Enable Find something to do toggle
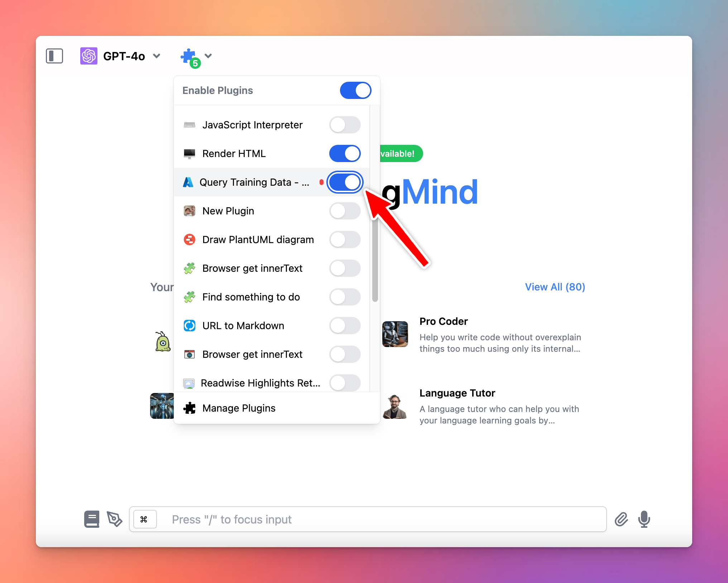 click(x=345, y=297)
